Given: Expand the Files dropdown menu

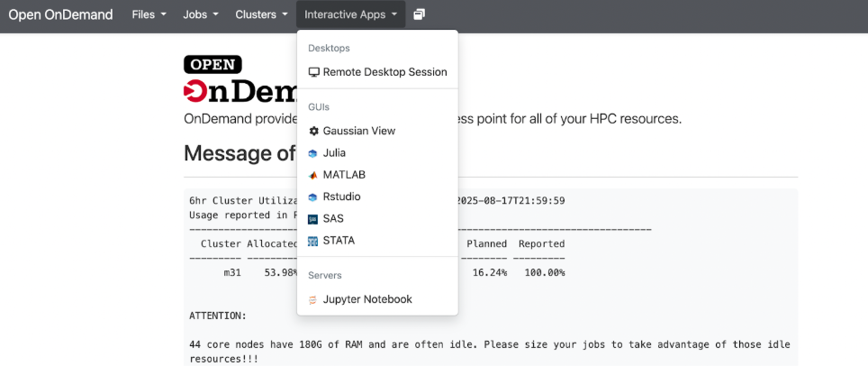Looking at the screenshot, I should pos(149,14).
